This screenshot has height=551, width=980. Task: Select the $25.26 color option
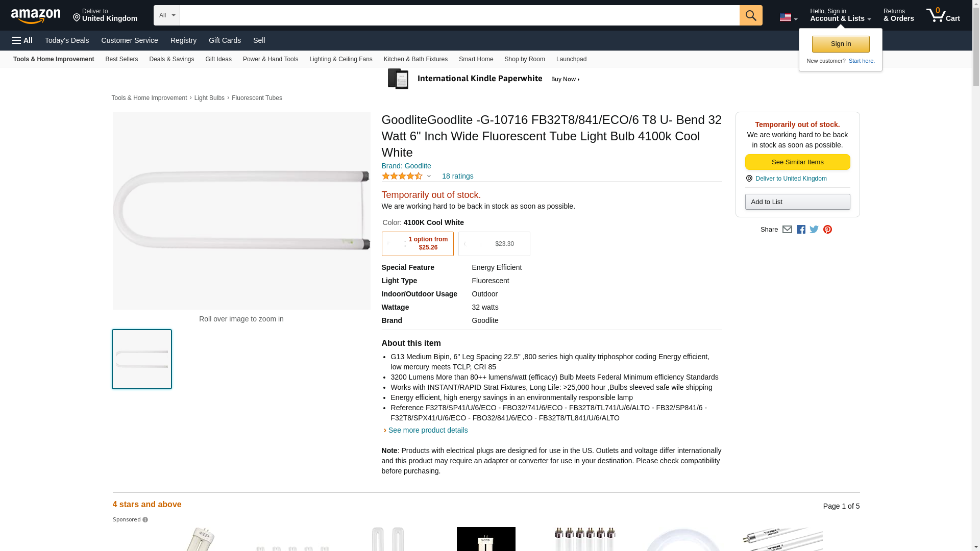418,244
